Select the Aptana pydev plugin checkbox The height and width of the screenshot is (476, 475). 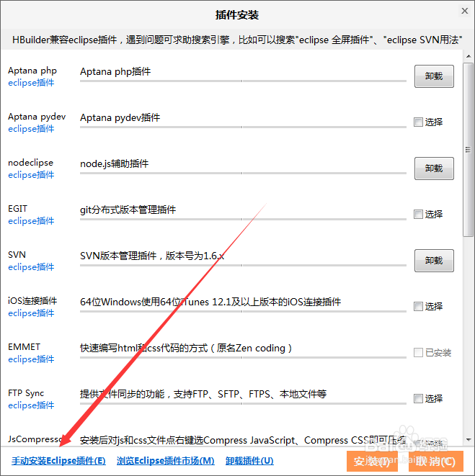pyautogui.click(x=418, y=122)
